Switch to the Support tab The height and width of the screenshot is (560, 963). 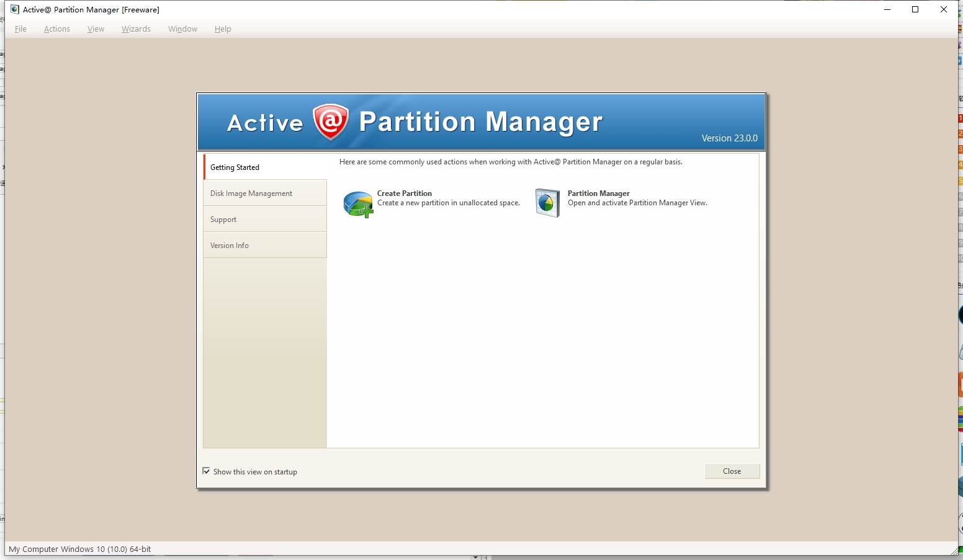tap(265, 220)
